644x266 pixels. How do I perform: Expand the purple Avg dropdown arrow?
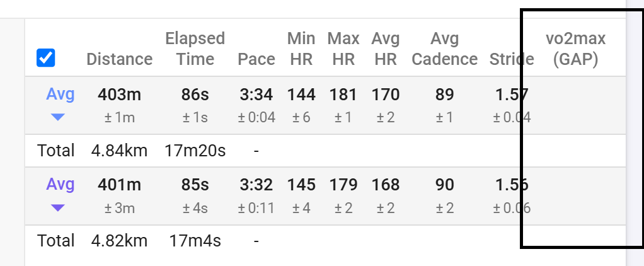(x=58, y=208)
